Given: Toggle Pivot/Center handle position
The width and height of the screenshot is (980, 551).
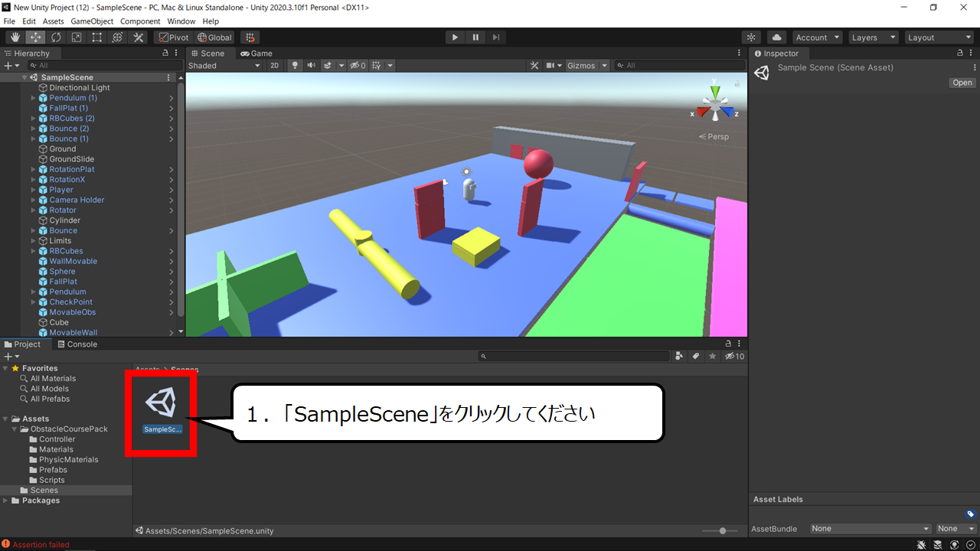Looking at the screenshot, I should 174,37.
